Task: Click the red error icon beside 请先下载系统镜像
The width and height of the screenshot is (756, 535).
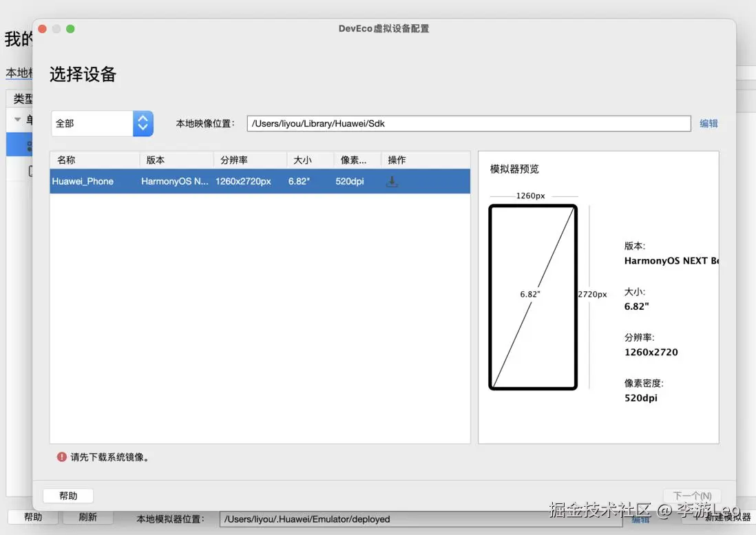Action: 62,457
